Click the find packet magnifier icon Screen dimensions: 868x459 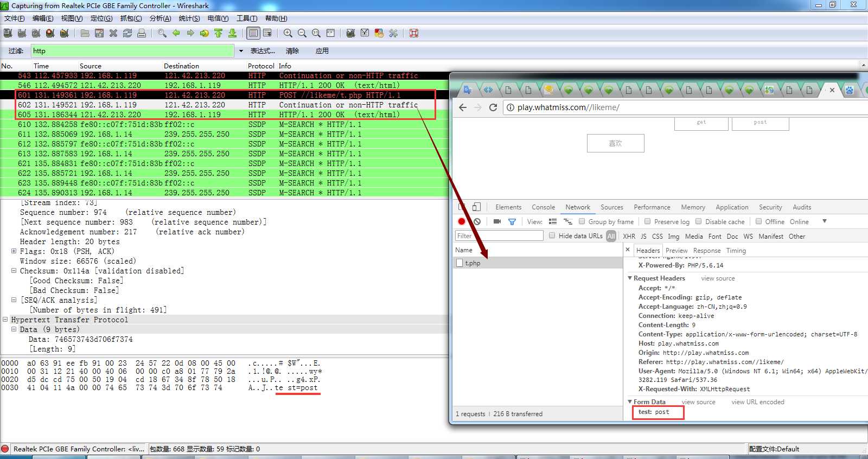[x=162, y=33]
